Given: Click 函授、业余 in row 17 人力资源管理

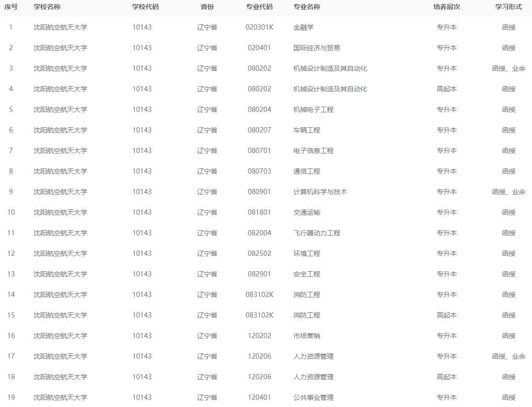Looking at the screenshot, I should pyautogui.click(x=509, y=356).
